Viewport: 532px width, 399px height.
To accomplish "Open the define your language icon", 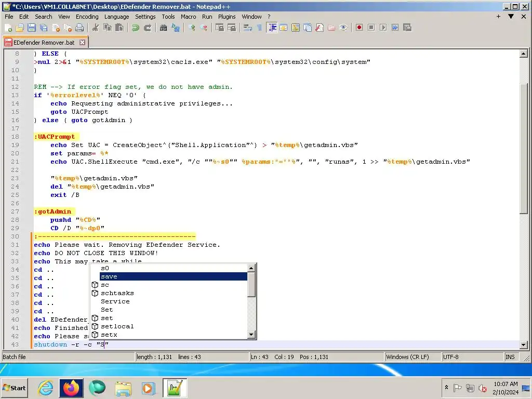I will (x=284, y=28).
